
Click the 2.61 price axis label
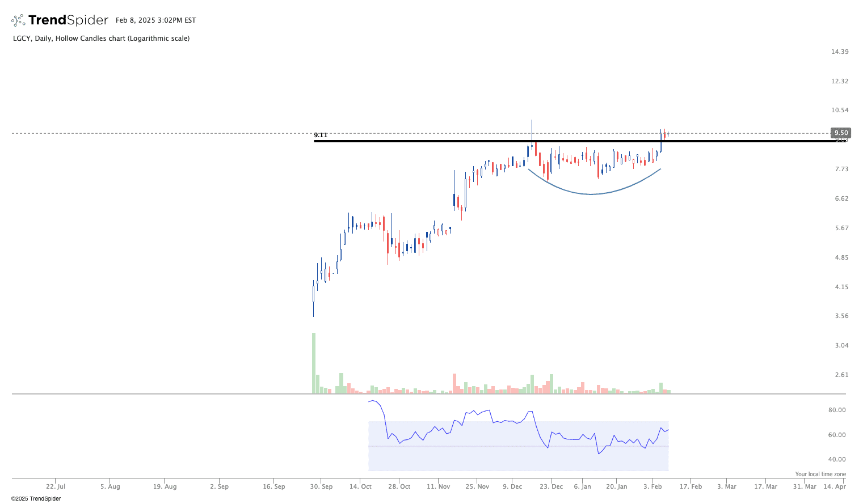point(841,375)
